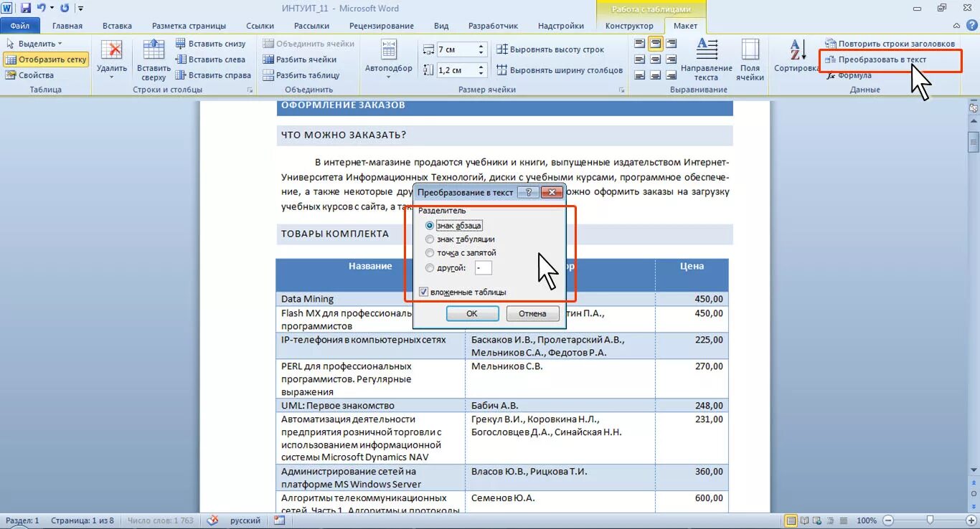
Task: Open spell check status bar icon
Action: pyautogui.click(x=212, y=520)
